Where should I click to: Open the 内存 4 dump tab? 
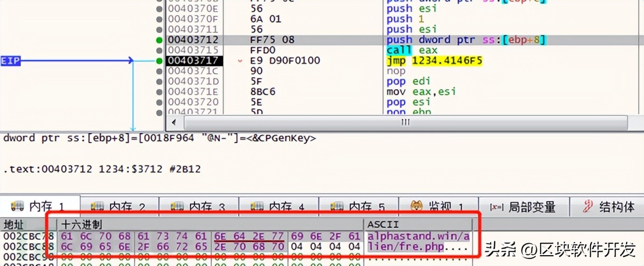point(279,206)
